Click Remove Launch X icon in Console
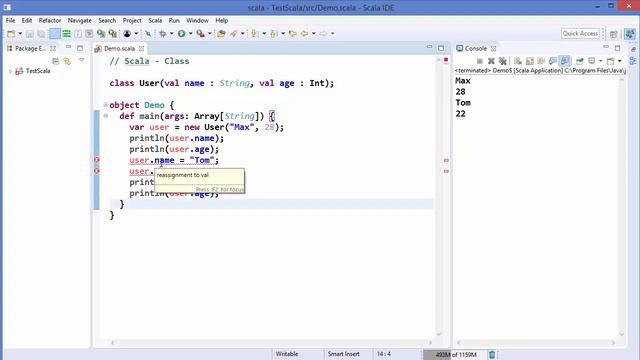640x360 pixels. 491,61
